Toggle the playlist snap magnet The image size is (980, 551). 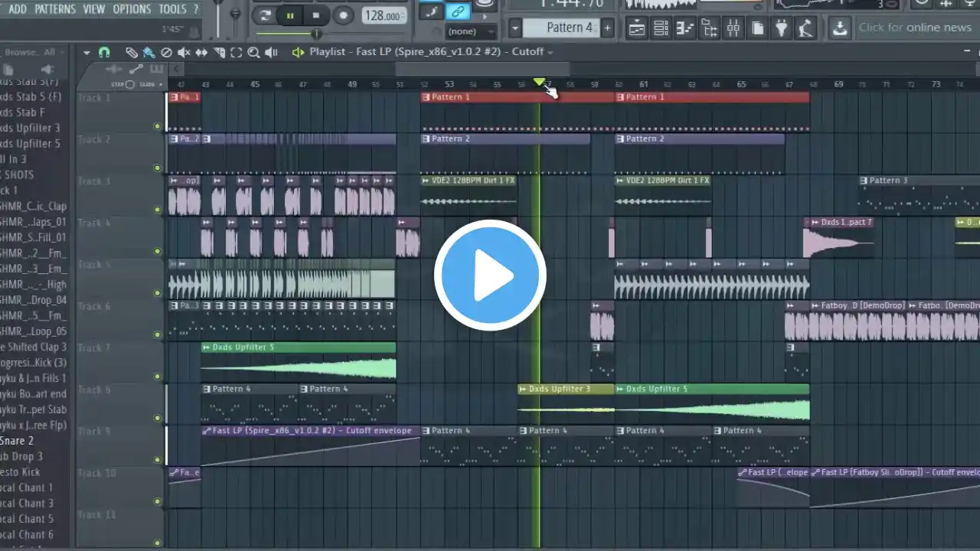(104, 52)
